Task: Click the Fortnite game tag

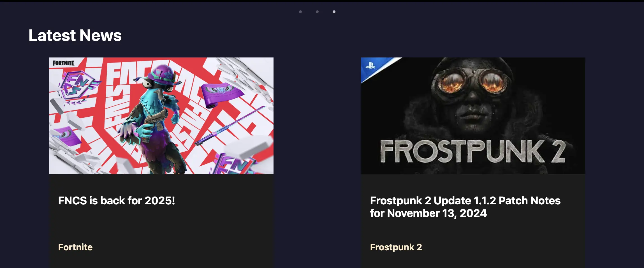Action: click(75, 247)
